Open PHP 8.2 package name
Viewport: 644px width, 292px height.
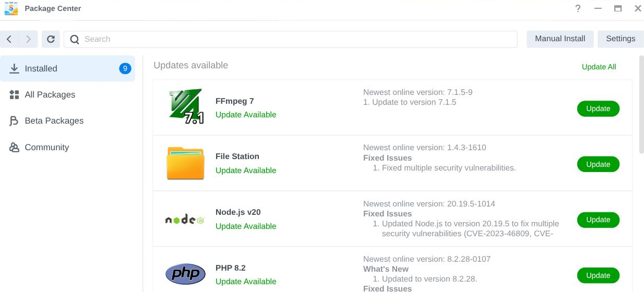tap(230, 268)
